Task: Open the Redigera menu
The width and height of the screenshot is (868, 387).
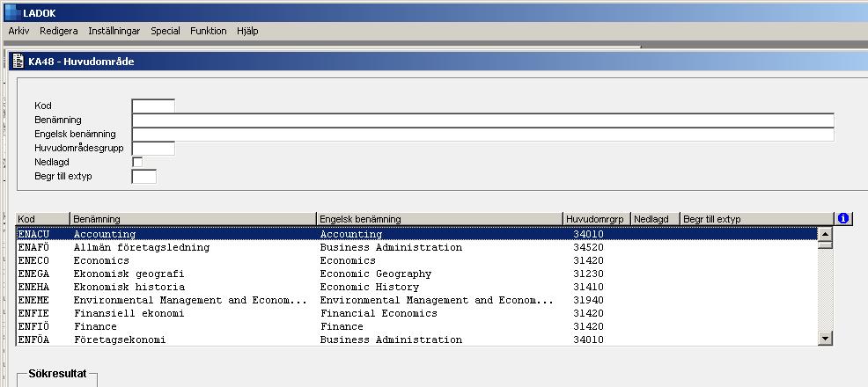Action: click(59, 31)
